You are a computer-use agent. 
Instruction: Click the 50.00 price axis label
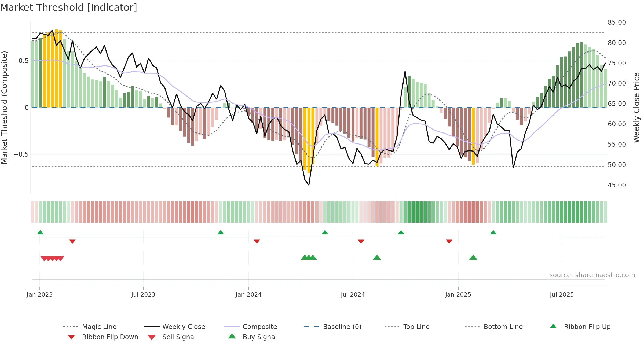617,165
